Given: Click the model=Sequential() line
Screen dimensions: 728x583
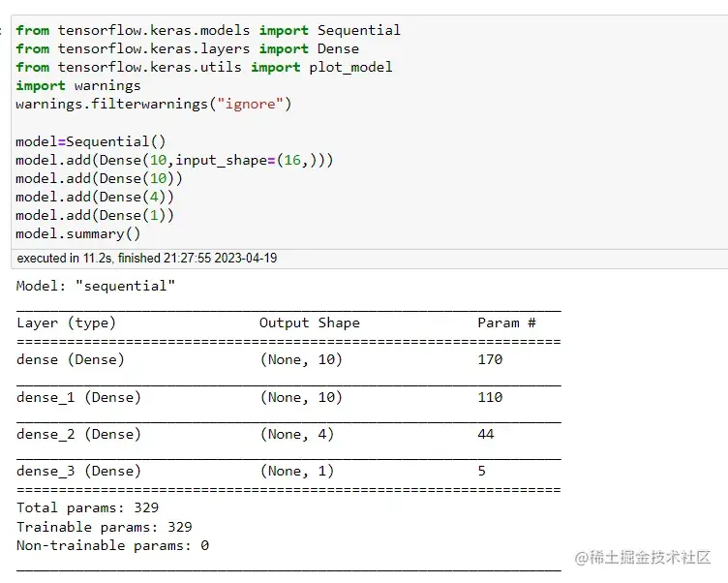Looking at the screenshot, I should [x=91, y=141].
